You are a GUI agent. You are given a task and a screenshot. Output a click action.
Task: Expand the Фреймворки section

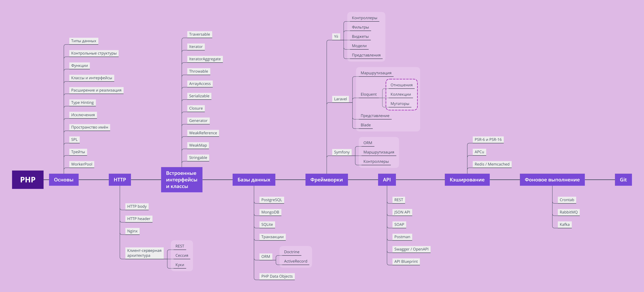pos(326,180)
